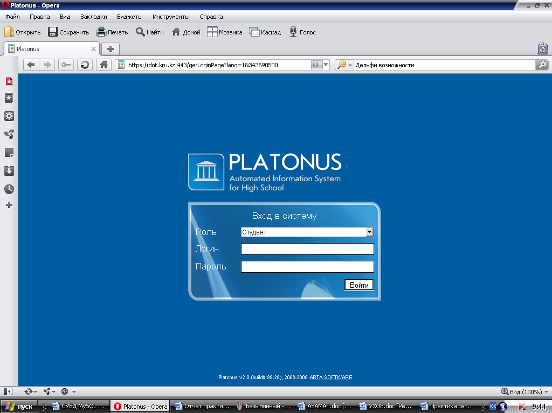552x413 pixels.
Task: Click the password input field
Action: 307,267
